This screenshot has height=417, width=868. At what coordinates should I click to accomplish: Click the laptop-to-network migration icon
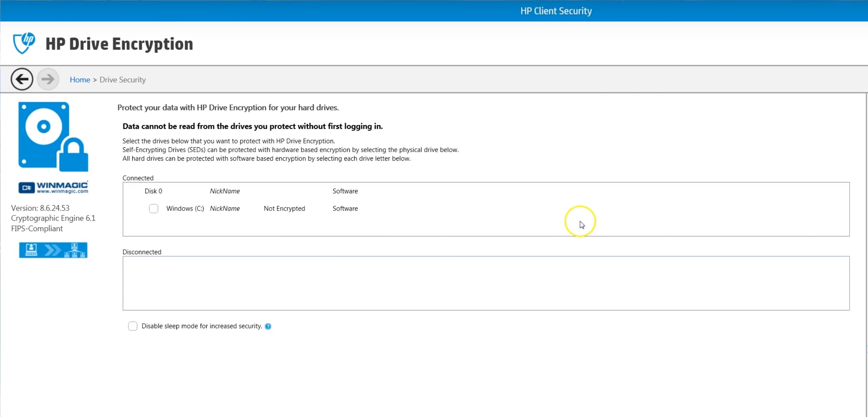[x=53, y=250]
